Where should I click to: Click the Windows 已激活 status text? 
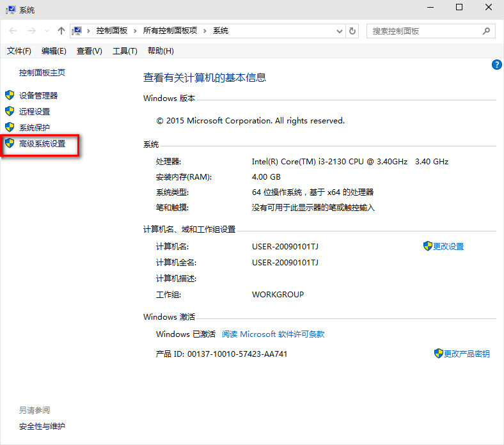click(185, 334)
